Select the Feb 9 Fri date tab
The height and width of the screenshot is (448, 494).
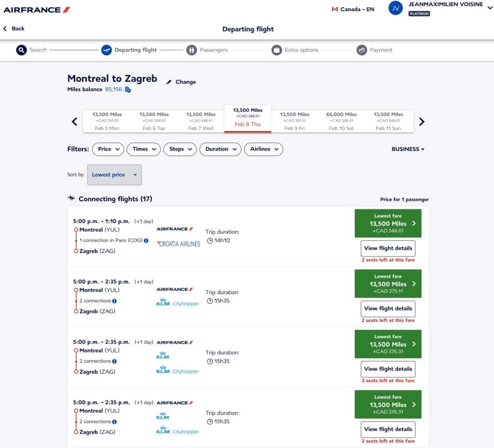pos(294,121)
